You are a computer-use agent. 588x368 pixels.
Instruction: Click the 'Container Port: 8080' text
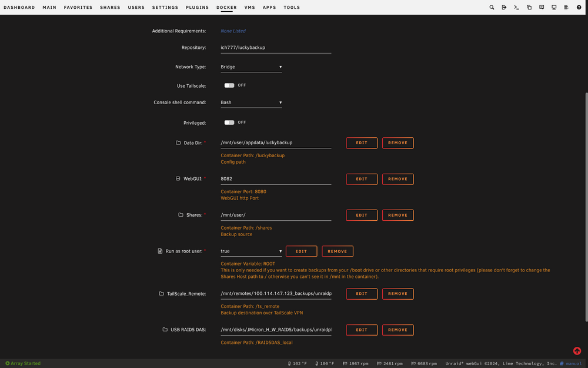pos(243,191)
